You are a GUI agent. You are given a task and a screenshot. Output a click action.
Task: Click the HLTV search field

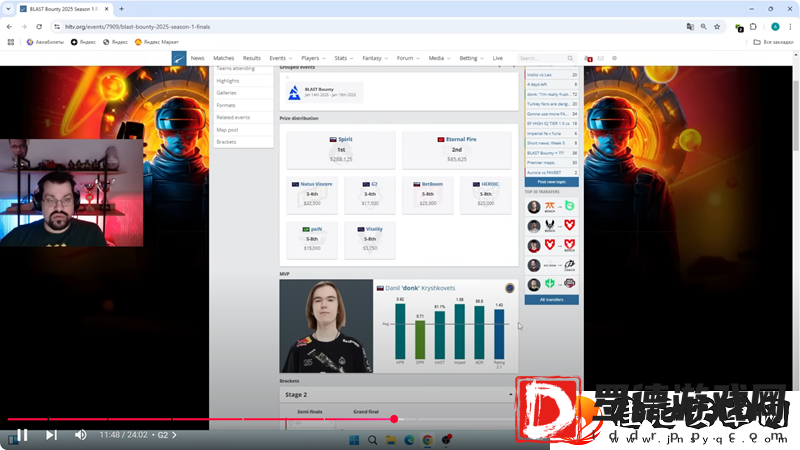point(546,58)
